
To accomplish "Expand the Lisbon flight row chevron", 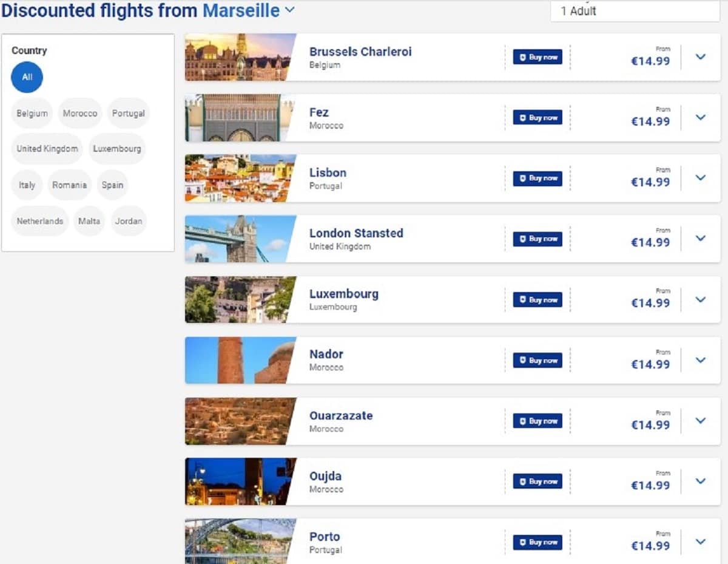I will pos(701,178).
